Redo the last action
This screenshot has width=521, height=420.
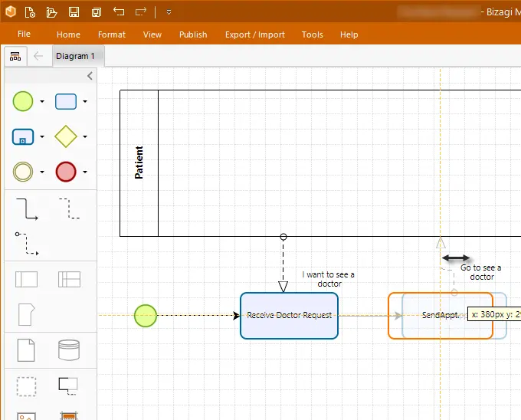tap(141, 12)
